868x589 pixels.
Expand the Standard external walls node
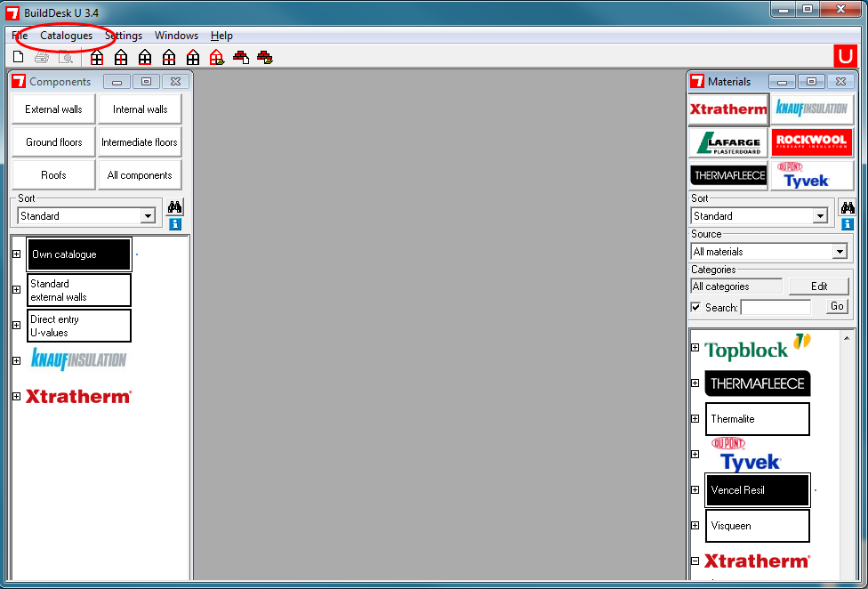[17, 289]
